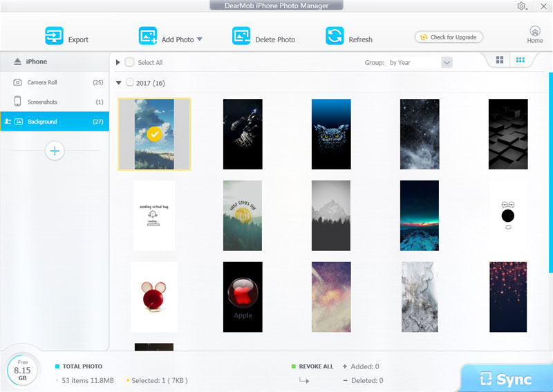Click the Add Photo icon
Image resolution: width=553 pixels, height=392 pixels.
pos(148,36)
